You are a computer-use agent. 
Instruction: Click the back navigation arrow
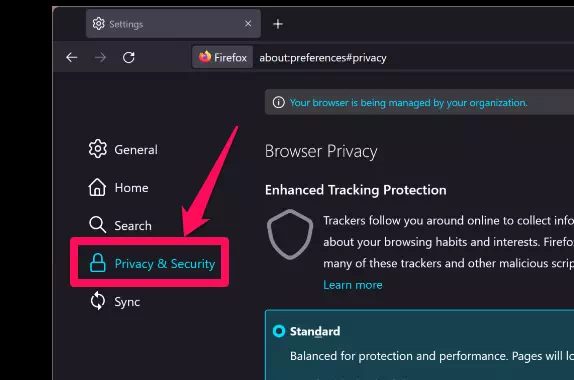(71, 57)
